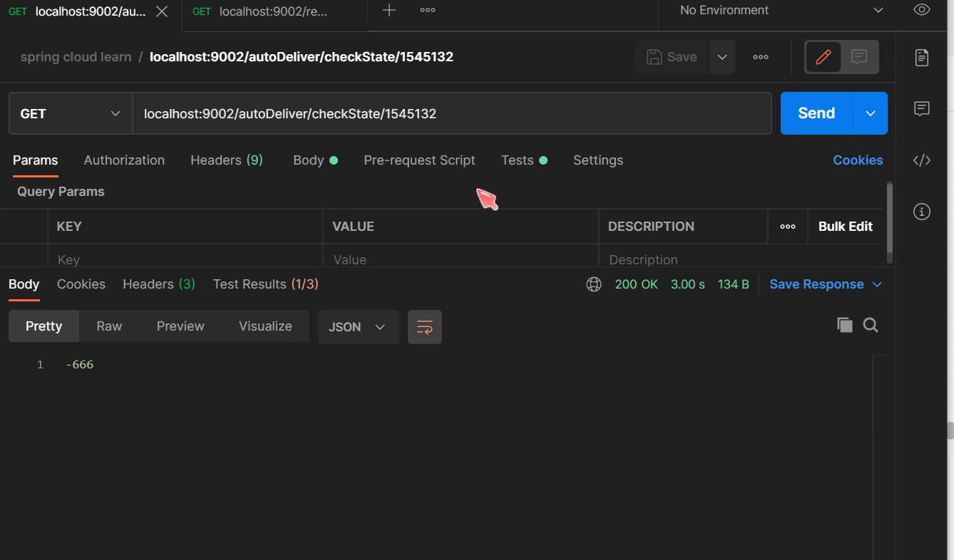Select Preview view
This screenshot has width=954, height=560.
pos(180,326)
